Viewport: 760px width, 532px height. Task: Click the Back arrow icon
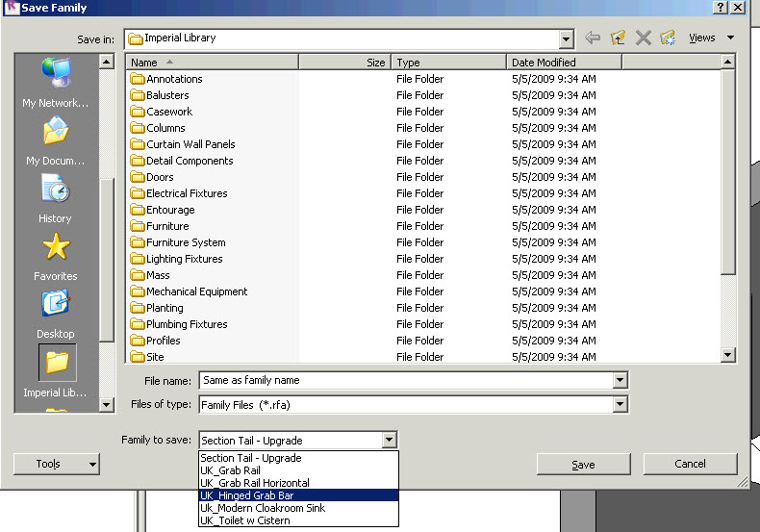pos(593,38)
